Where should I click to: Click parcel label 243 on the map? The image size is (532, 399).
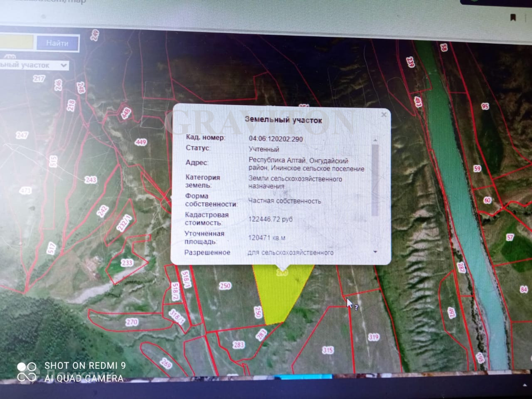point(91,180)
